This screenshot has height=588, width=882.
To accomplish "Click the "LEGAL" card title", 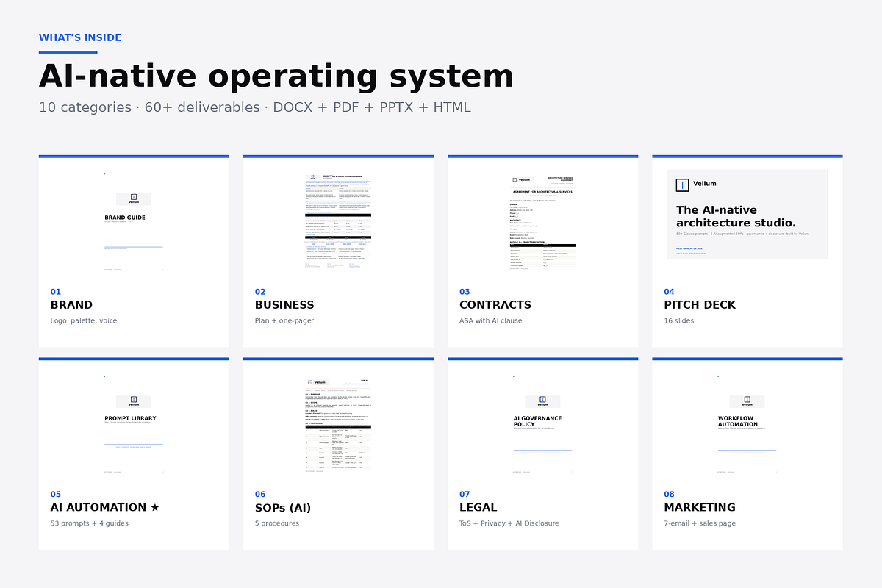I will [x=478, y=508].
